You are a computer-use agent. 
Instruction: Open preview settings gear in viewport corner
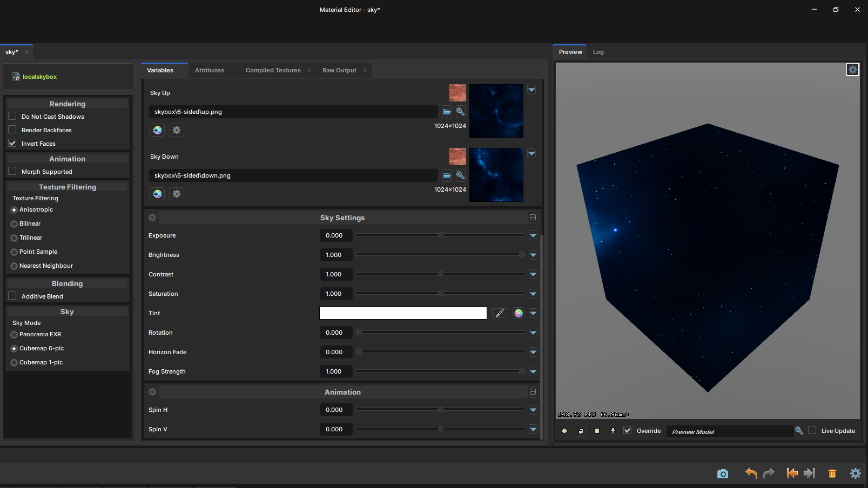(x=852, y=70)
